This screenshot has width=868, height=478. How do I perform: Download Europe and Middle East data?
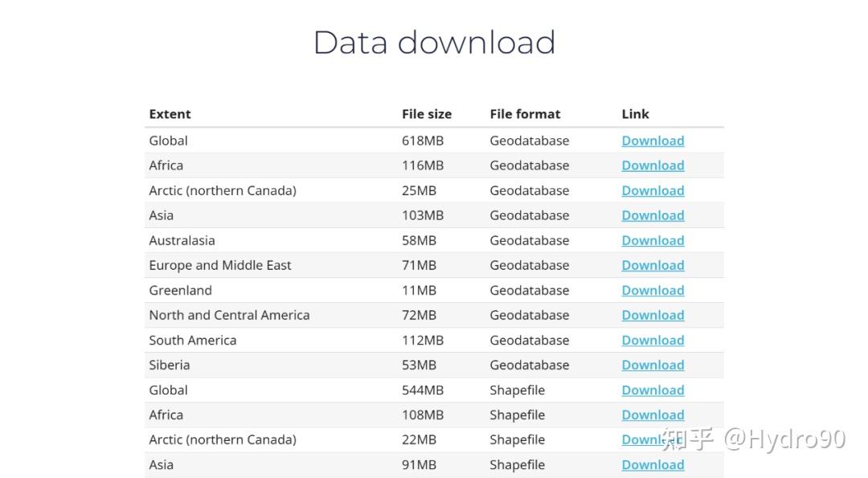click(653, 265)
